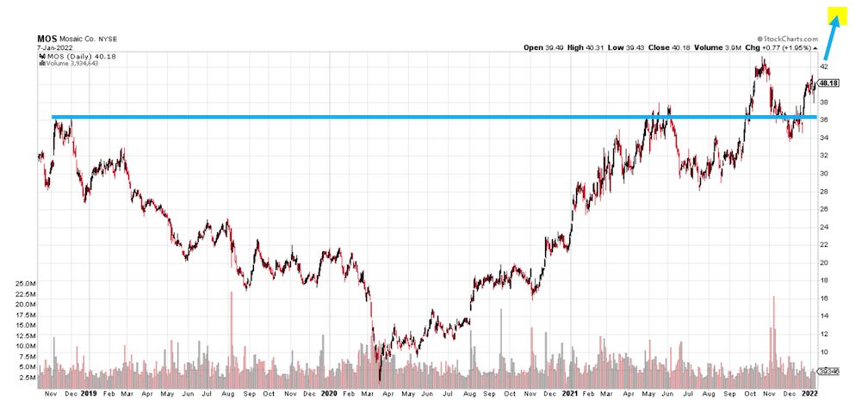868x418 pixels.
Task: Click the 30 tick on price axis
Action: coord(824,173)
